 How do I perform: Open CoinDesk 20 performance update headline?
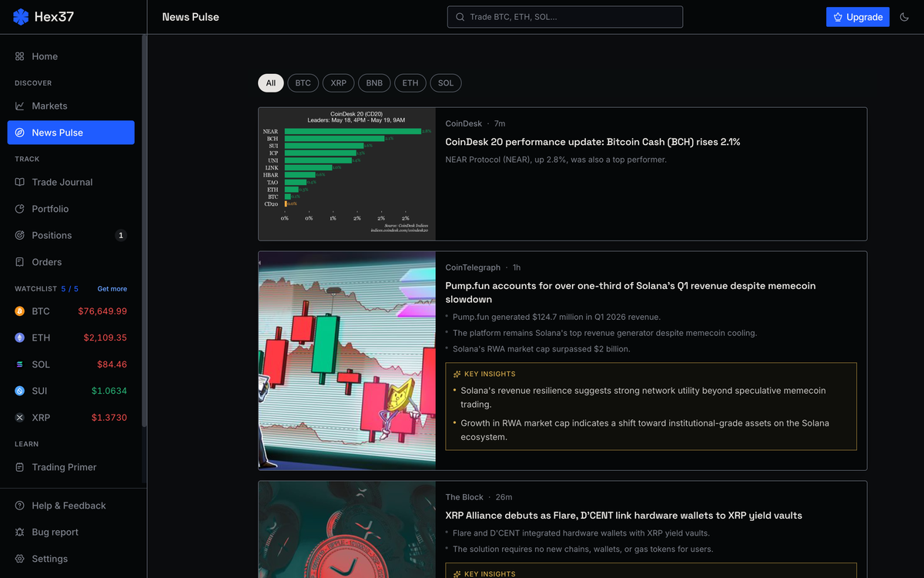click(593, 142)
